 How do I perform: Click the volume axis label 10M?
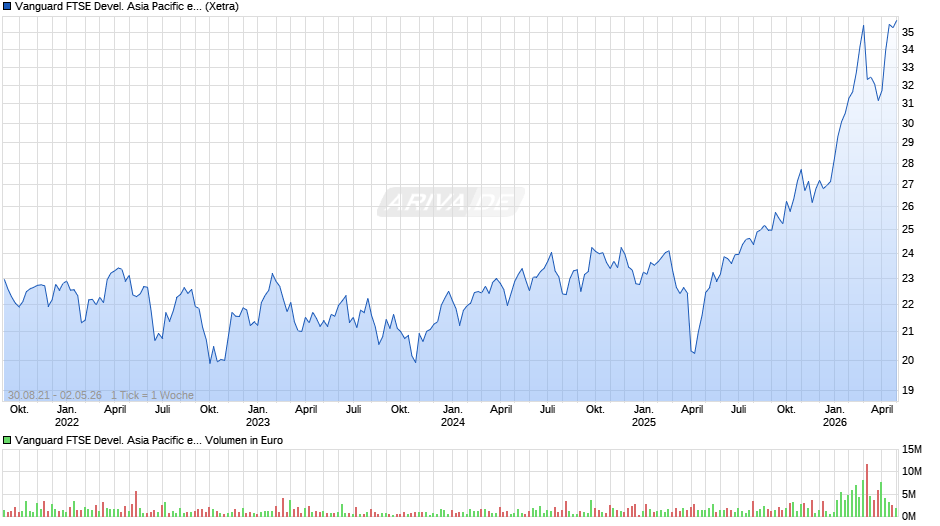912,471
